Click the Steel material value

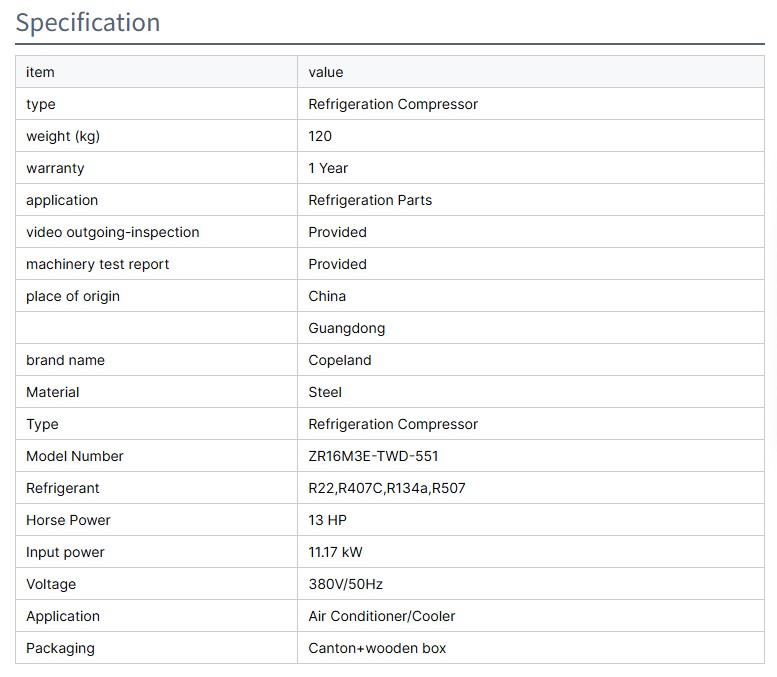pos(325,392)
